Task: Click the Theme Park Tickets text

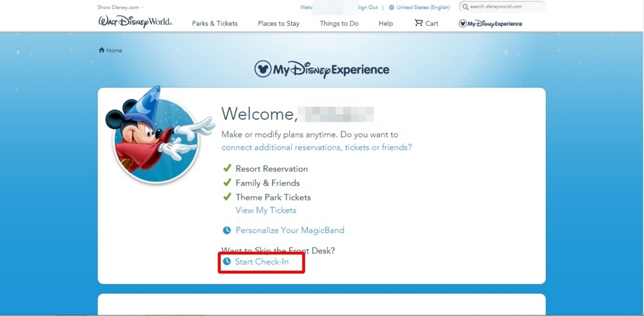Action: pyautogui.click(x=273, y=197)
